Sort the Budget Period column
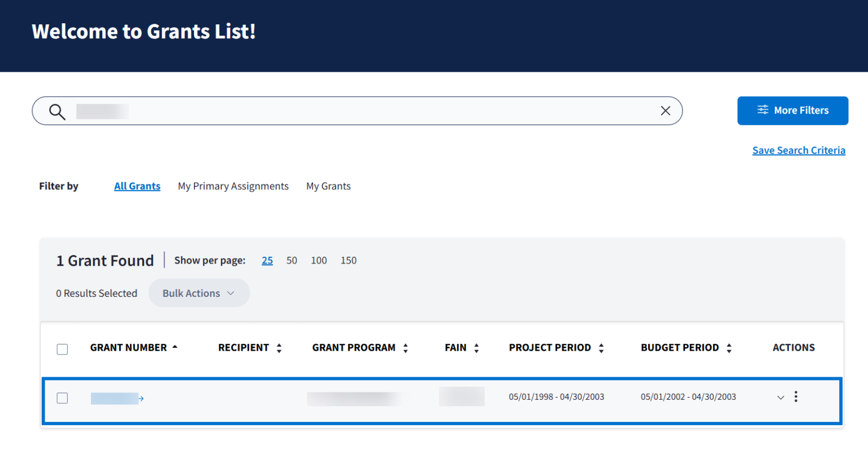Image resolution: width=868 pixels, height=449 pixels. click(x=729, y=348)
